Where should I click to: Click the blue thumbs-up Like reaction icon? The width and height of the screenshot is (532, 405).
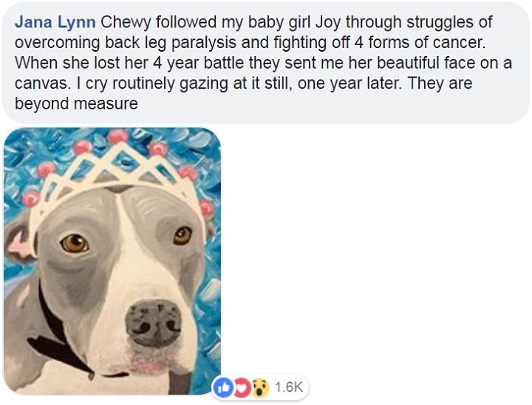(223, 388)
